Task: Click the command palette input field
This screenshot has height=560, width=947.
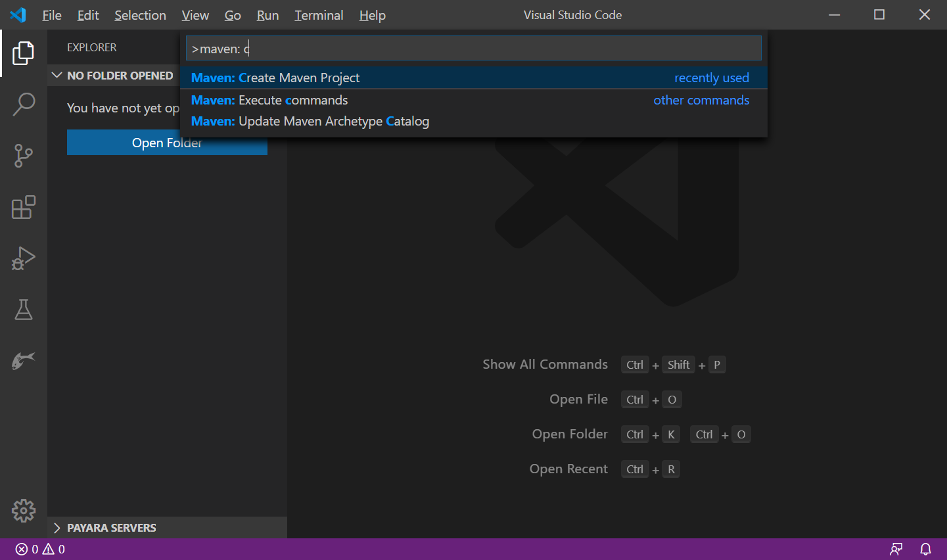Action: (x=473, y=49)
